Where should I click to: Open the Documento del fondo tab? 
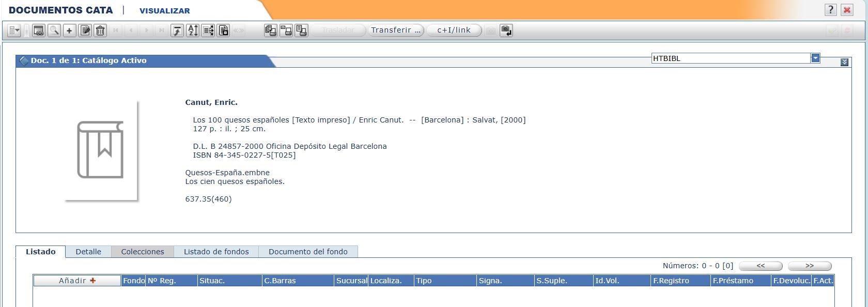pyautogui.click(x=308, y=252)
